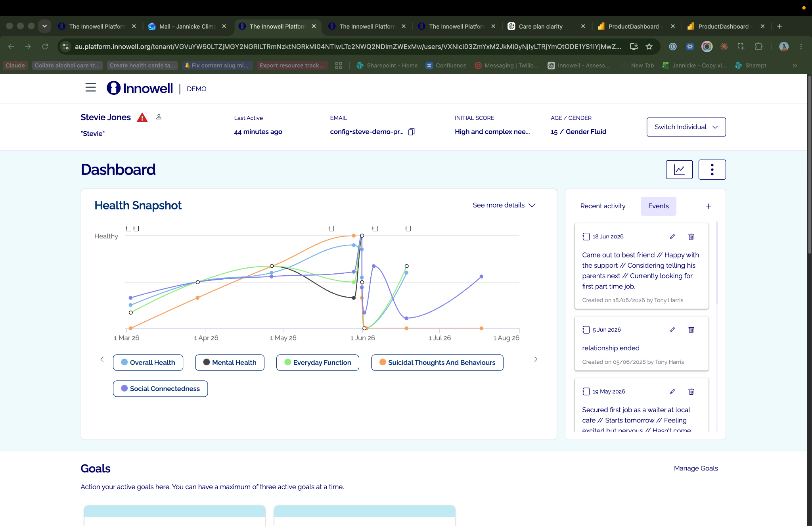Delete the 18 Jun 2026 event
The width and height of the screenshot is (812, 526).
[691, 237]
